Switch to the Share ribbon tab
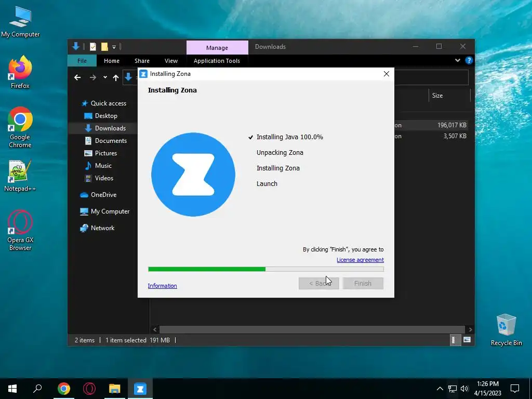Viewport: 532px width, 399px height. click(142, 61)
